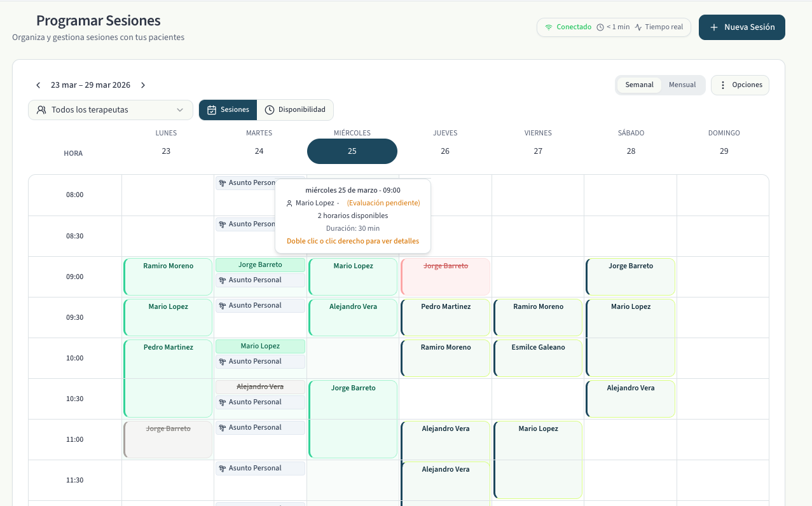Click the three-dot Opciones icon
812x506 pixels.
coord(722,85)
